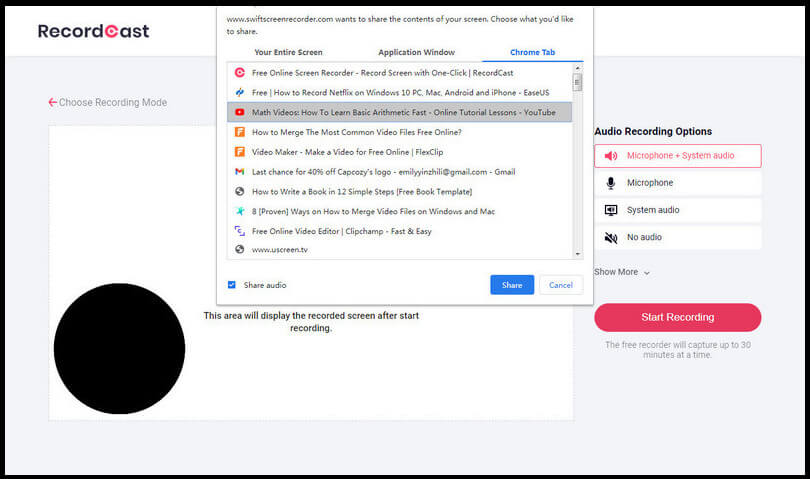The image size is (810, 479).
Task: Click the EaseUS favicon in the tab list
Action: pos(240,92)
